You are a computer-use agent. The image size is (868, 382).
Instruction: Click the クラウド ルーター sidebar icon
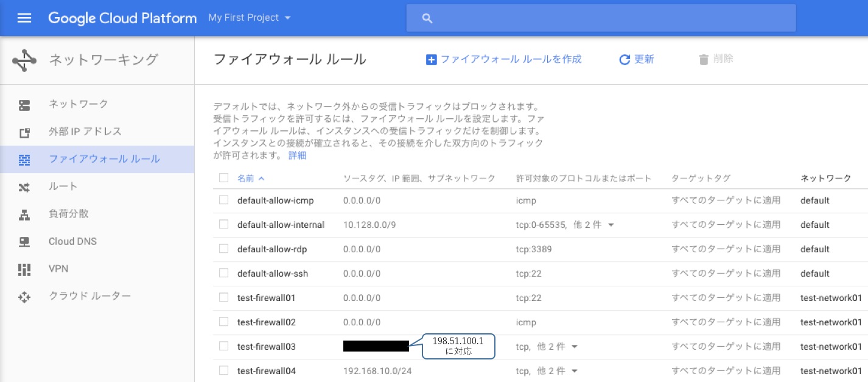click(x=24, y=297)
